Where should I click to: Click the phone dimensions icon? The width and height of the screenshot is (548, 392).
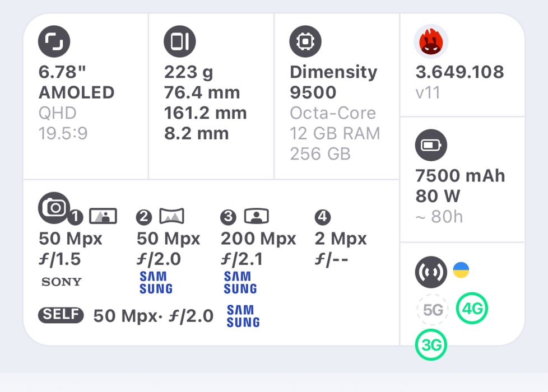pos(180,42)
